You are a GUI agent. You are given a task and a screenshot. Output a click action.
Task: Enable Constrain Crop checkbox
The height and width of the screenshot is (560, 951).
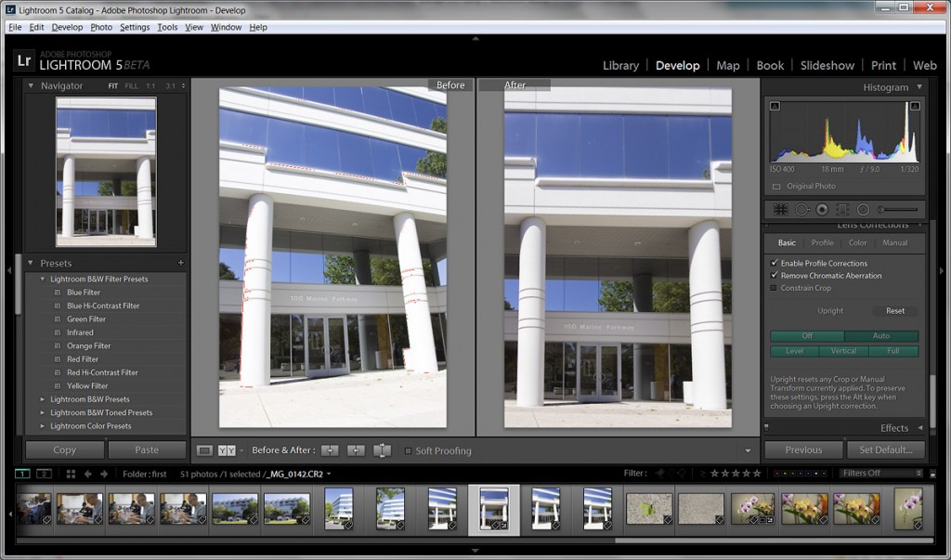(774, 288)
